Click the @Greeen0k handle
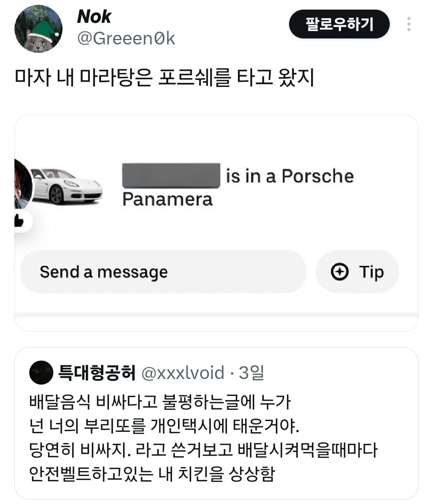The height and width of the screenshot is (504, 433). pyautogui.click(x=126, y=39)
